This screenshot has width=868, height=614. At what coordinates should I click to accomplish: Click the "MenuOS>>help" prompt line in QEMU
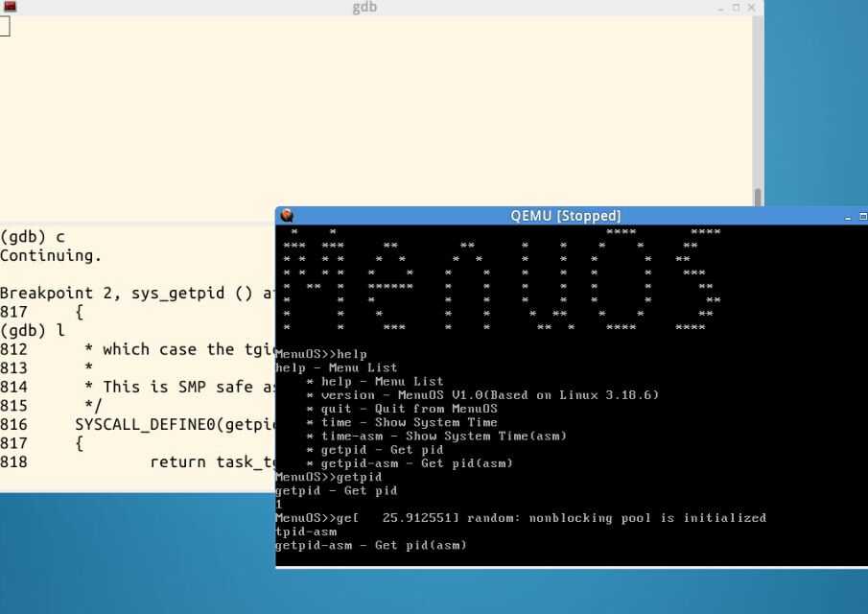pos(321,354)
